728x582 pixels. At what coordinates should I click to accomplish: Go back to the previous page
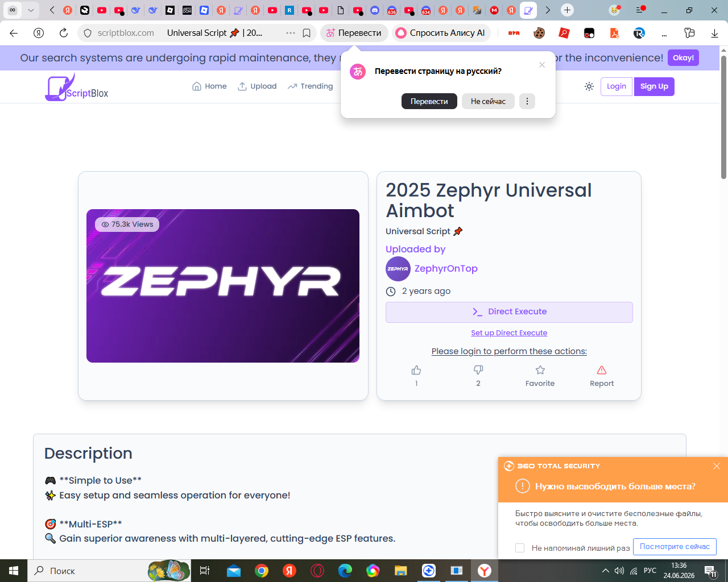point(14,33)
